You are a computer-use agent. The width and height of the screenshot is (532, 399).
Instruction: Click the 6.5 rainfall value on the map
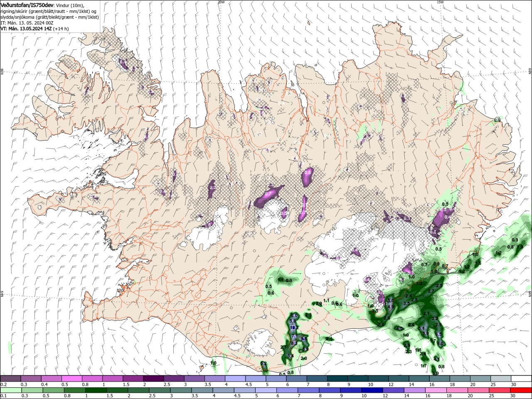pyautogui.click(x=438, y=335)
